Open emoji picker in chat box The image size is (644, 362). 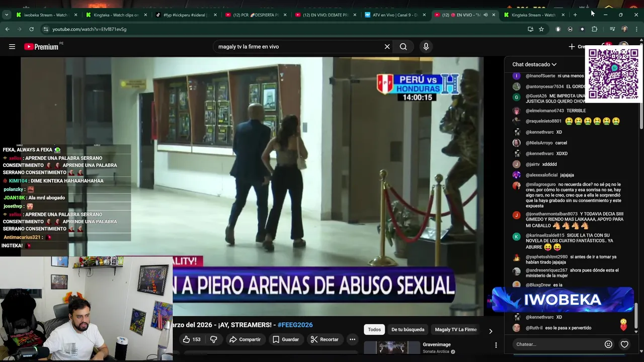click(608, 344)
